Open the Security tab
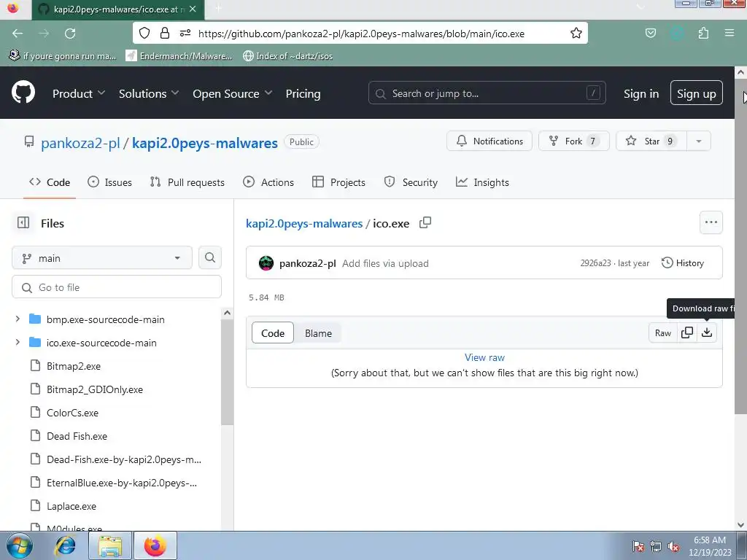 [411, 182]
